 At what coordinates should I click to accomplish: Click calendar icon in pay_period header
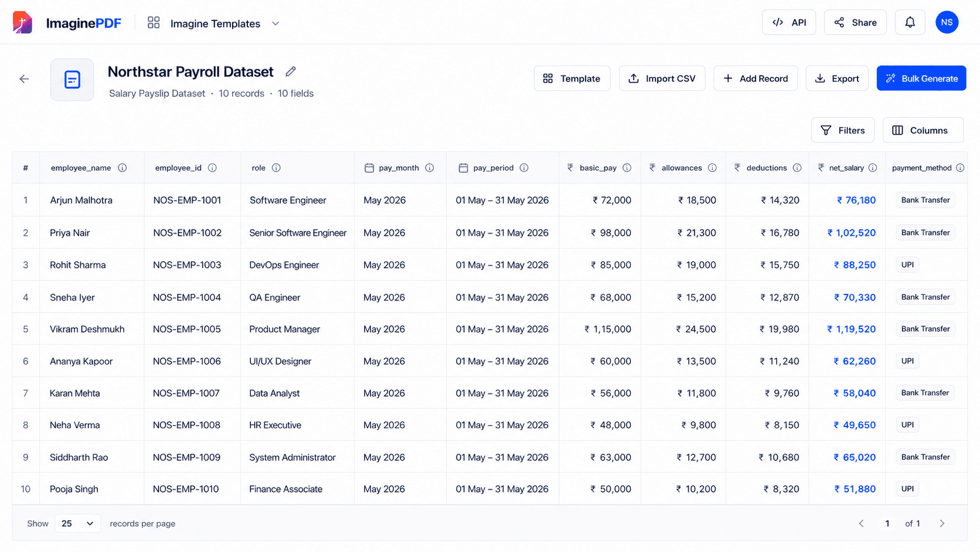point(463,168)
